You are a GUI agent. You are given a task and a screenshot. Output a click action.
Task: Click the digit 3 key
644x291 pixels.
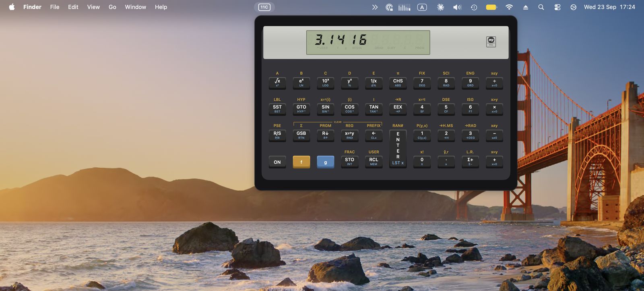click(x=471, y=135)
